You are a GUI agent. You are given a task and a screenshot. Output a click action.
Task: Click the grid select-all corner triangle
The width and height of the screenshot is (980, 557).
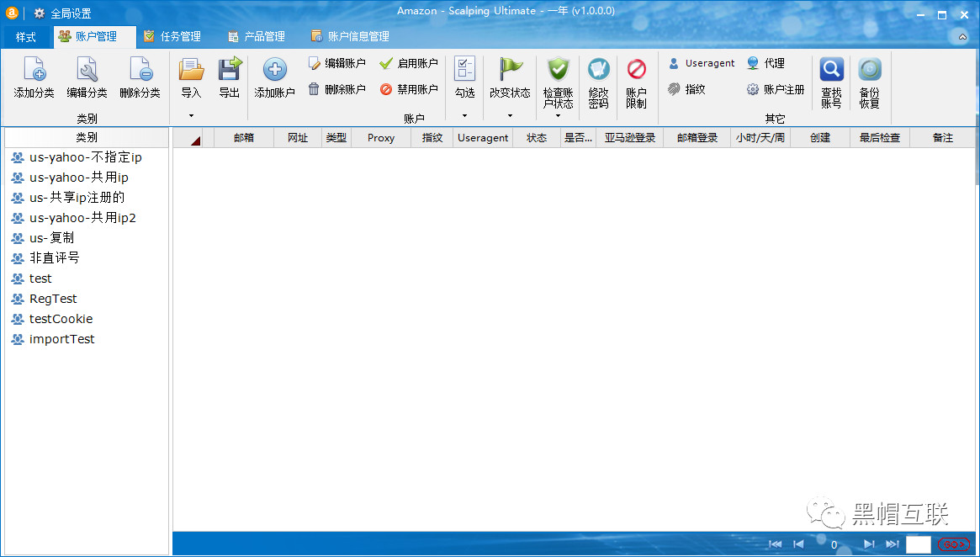tap(195, 141)
